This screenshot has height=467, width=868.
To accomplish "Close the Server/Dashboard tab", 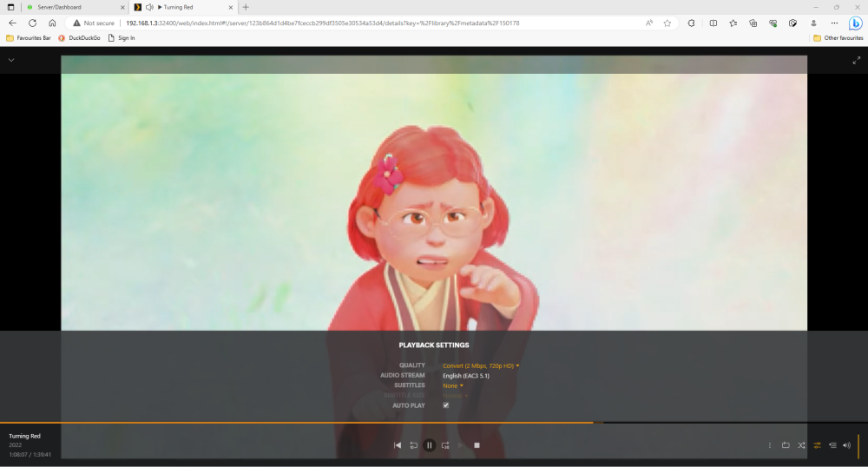I will tap(122, 7).
